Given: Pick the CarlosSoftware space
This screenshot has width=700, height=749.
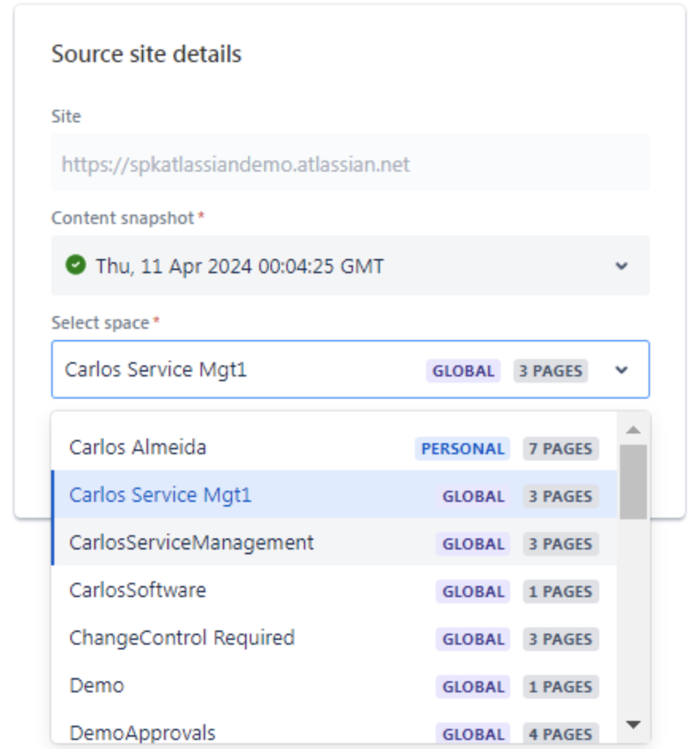Looking at the screenshot, I should click(334, 590).
